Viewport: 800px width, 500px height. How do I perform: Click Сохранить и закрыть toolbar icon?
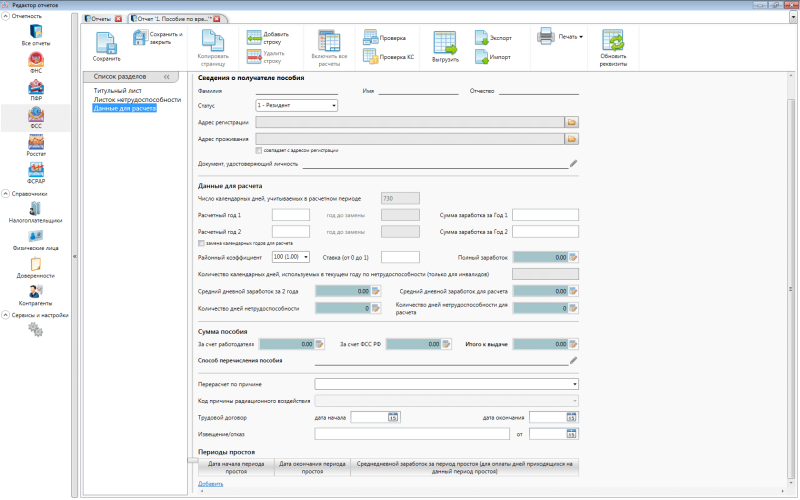[x=140, y=38]
